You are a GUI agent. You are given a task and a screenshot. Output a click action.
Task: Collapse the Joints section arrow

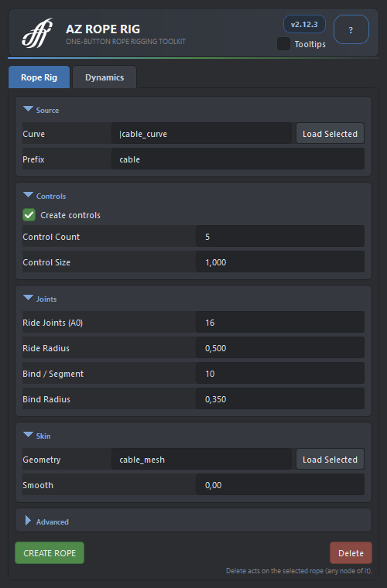[x=28, y=298]
